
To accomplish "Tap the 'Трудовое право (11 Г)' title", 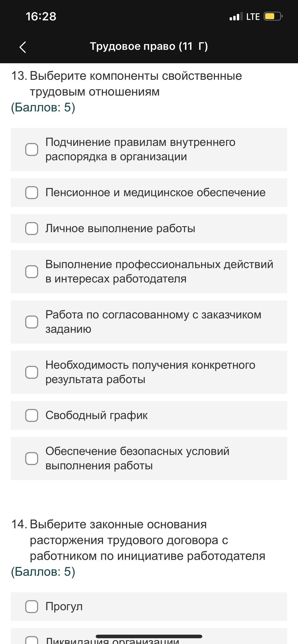I will (x=149, y=46).
